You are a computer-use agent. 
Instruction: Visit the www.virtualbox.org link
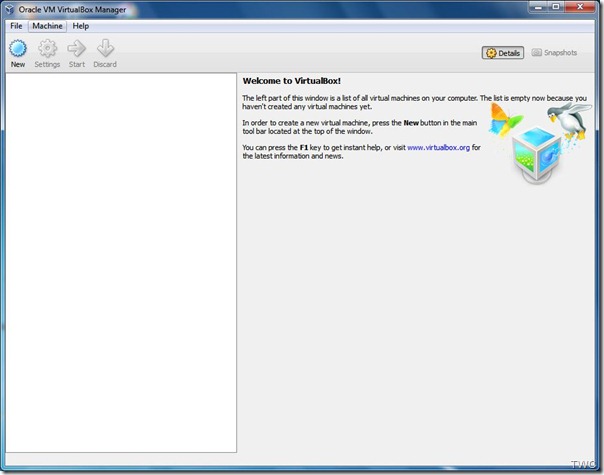438,148
